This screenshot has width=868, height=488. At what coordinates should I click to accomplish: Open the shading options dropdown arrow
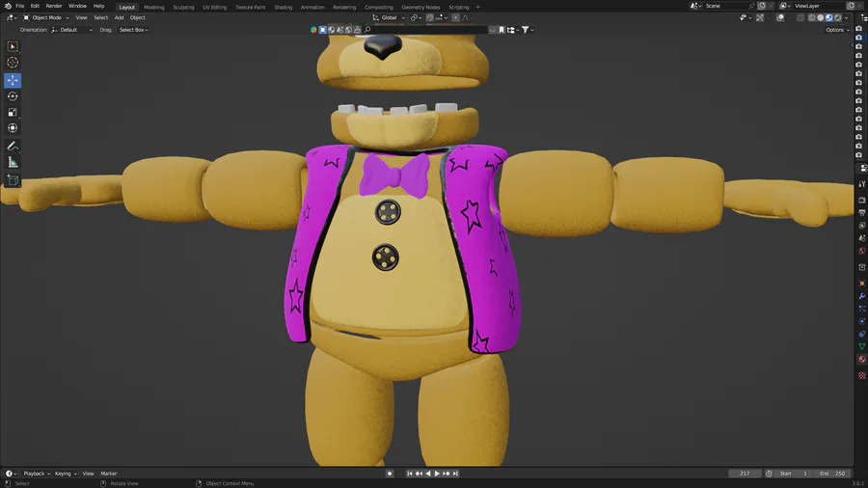[x=847, y=17]
